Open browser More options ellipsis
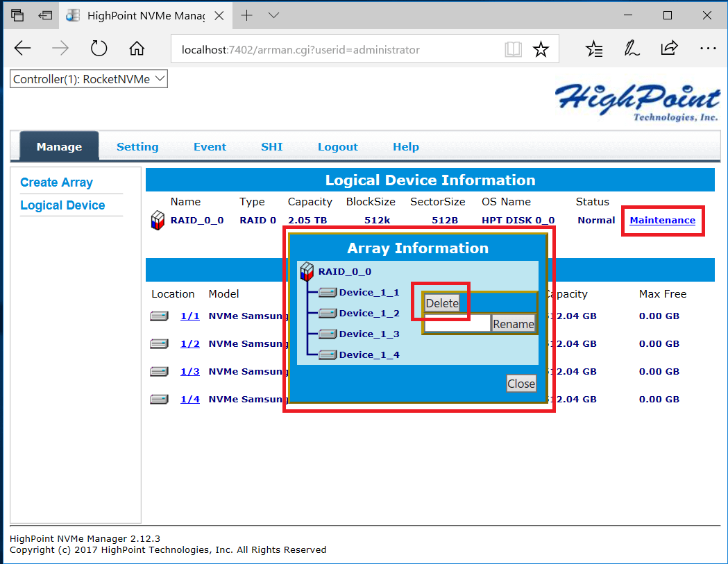Image resolution: width=728 pixels, height=564 pixels. [708, 49]
